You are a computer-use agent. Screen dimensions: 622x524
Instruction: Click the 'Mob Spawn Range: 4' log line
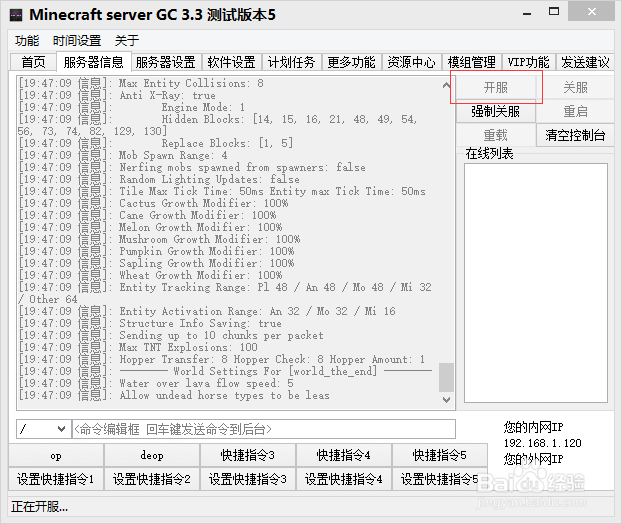point(123,155)
